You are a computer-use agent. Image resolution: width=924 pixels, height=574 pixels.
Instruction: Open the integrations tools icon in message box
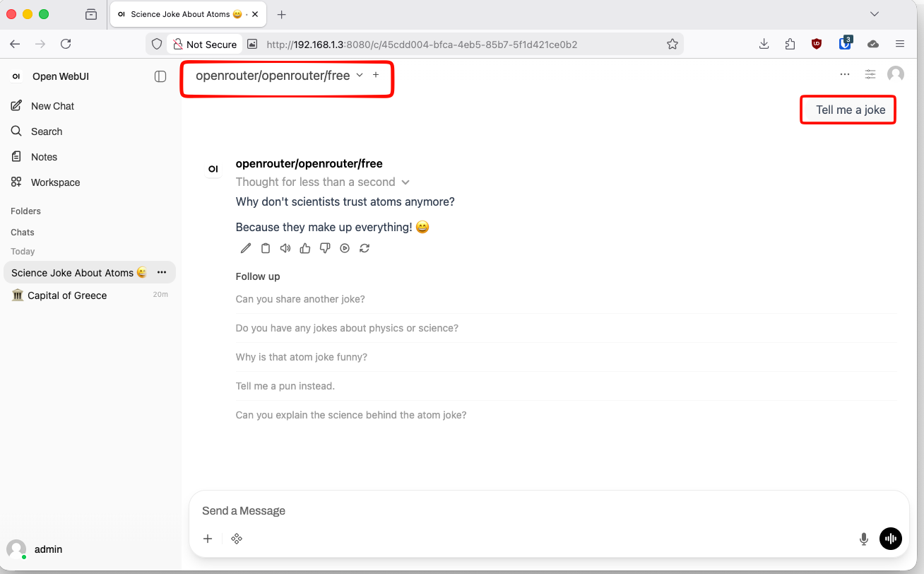point(237,539)
